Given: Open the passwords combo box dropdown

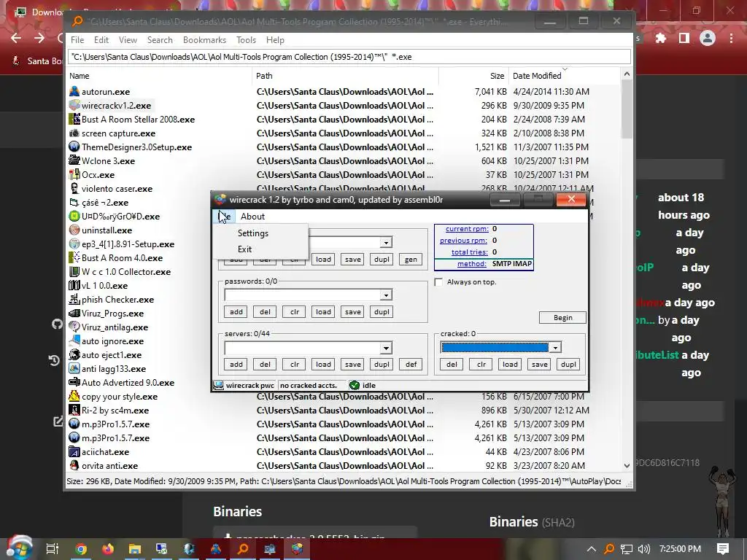Looking at the screenshot, I should click(x=386, y=295).
